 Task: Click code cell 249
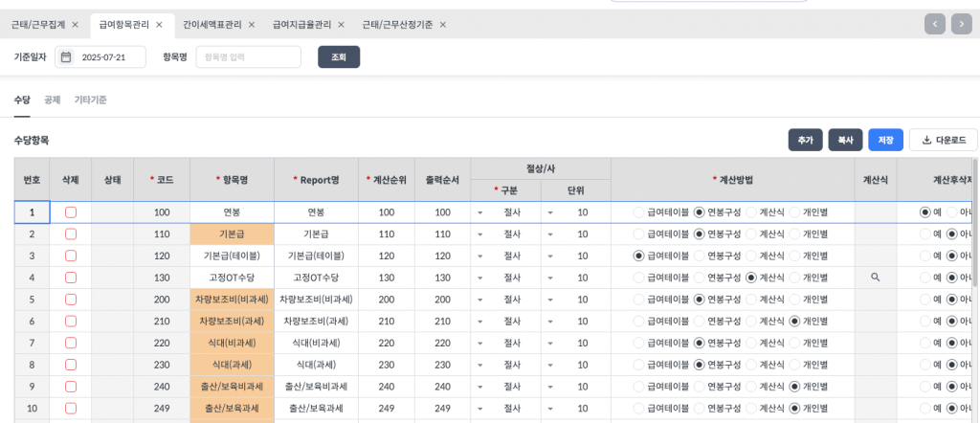(162, 409)
